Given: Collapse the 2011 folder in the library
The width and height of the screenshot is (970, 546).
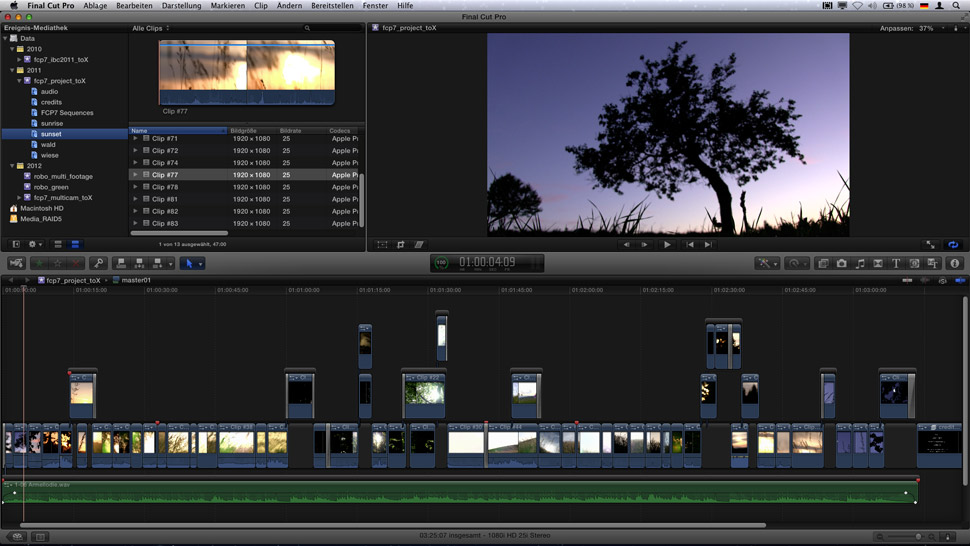Looking at the screenshot, I should pyautogui.click(x=13, y=70).
